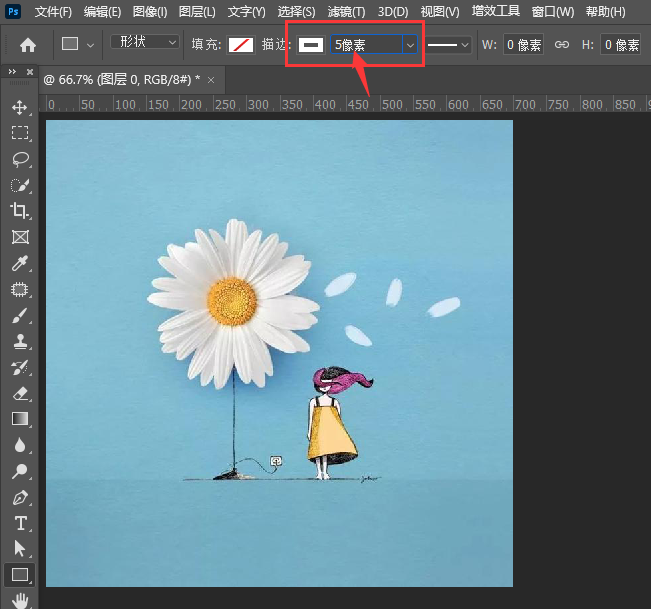
Task: Open the 滤镜(T) menu
Action: pos(346,12)
